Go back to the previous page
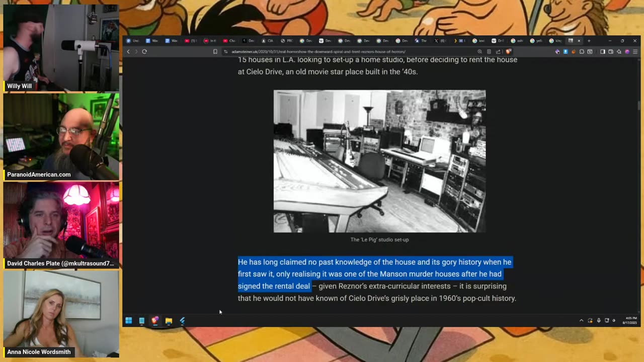Screen dimensions: 644x362 pos(128,51)
